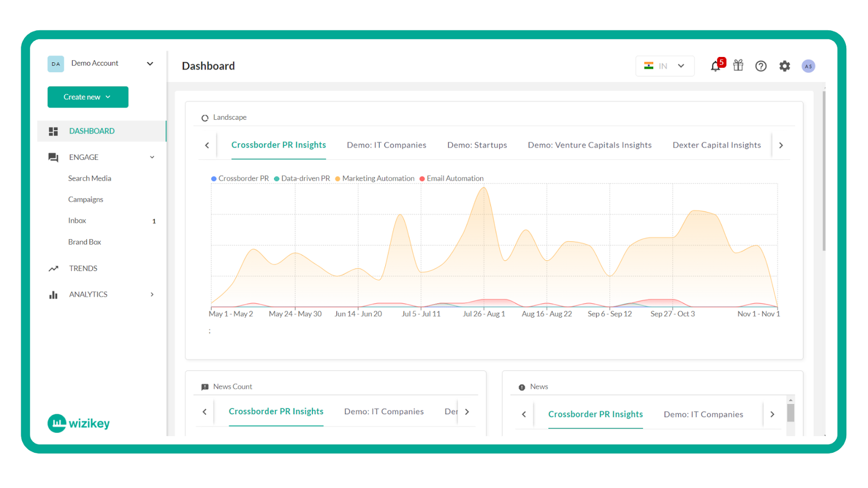Click the Dashboard page heading

click(x=208, y=66)
